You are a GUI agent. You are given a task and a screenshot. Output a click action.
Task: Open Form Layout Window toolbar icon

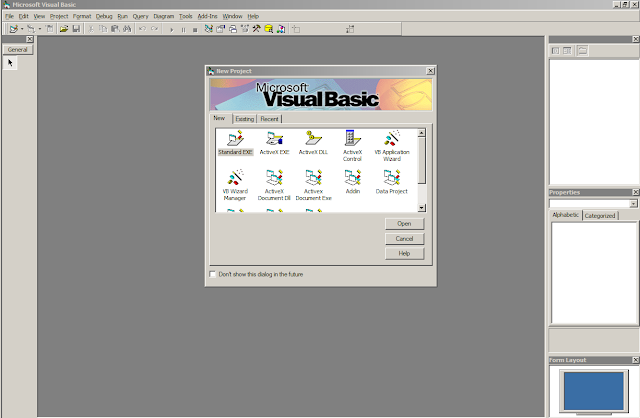click(233, 29)
